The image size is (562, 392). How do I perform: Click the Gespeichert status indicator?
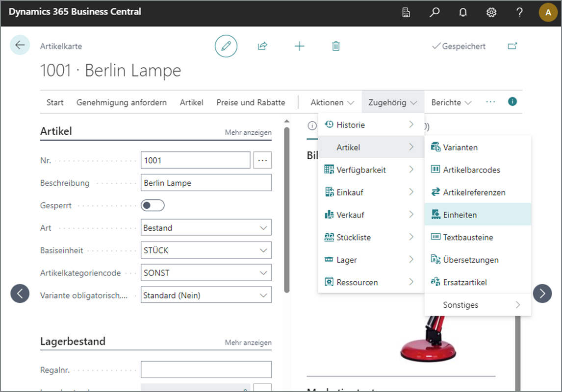(459, 46)
